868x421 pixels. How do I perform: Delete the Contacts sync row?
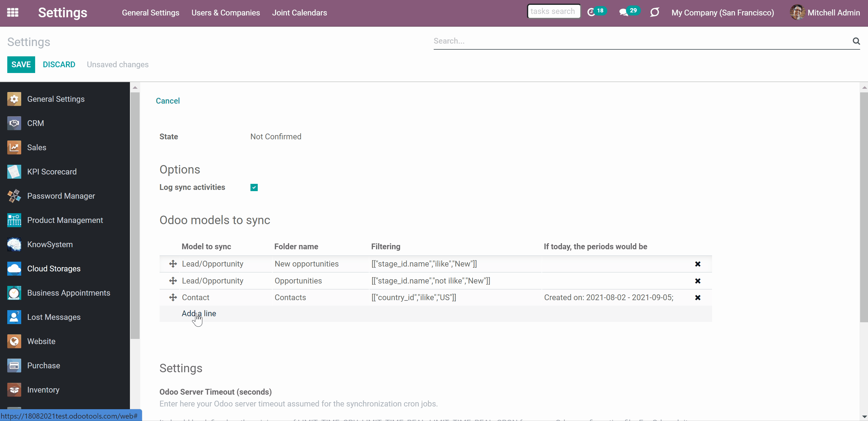pyautogui.click(x=697, y=298)
